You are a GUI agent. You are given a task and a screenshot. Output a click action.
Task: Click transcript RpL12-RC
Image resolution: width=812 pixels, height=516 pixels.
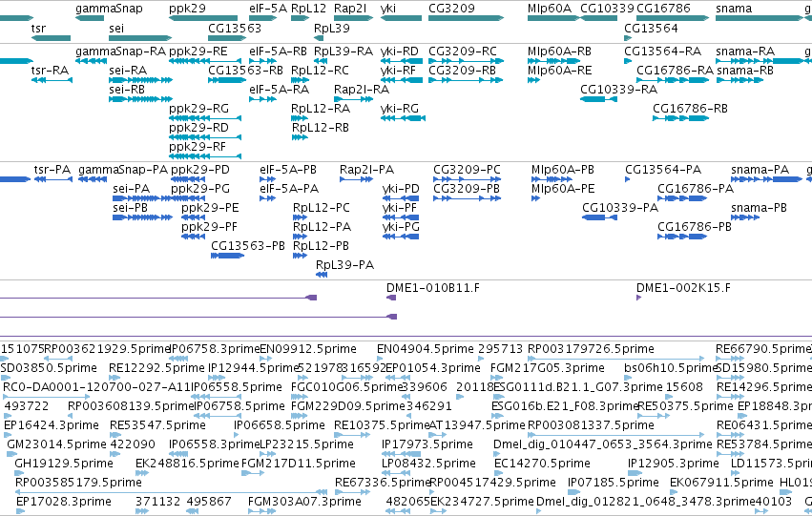[320, 71]
